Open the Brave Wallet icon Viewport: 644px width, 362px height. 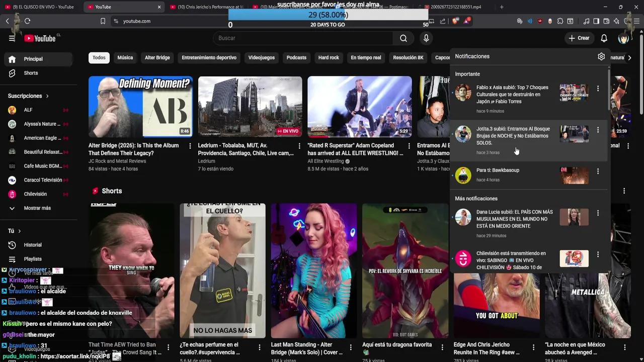[606, 21]
